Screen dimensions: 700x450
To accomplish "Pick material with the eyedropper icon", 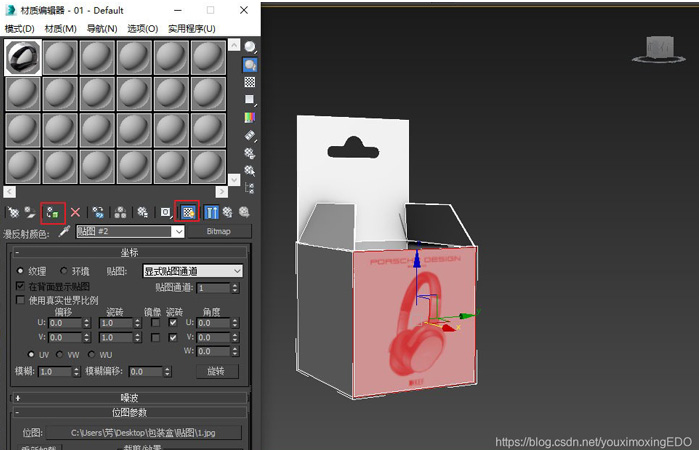I will (x=64, y=231).
